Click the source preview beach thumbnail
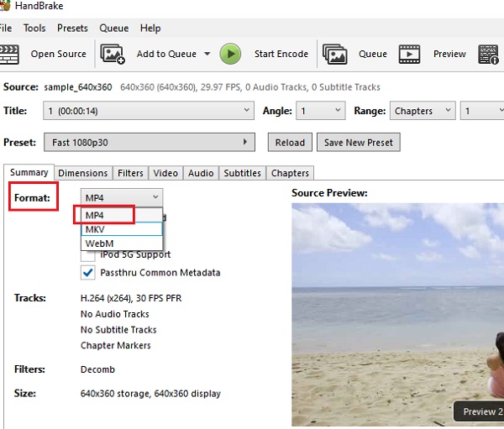504x429 pixels. (x=397, y=314)
